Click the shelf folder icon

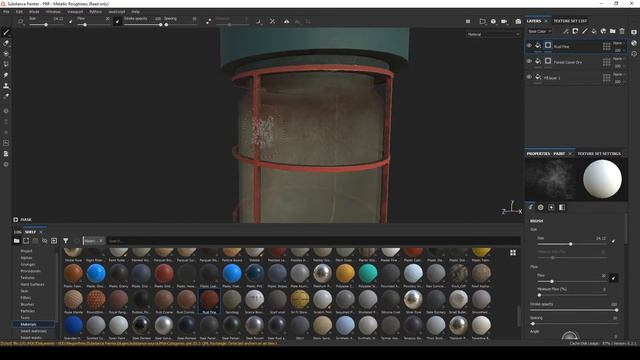click(x=16, y=241)
